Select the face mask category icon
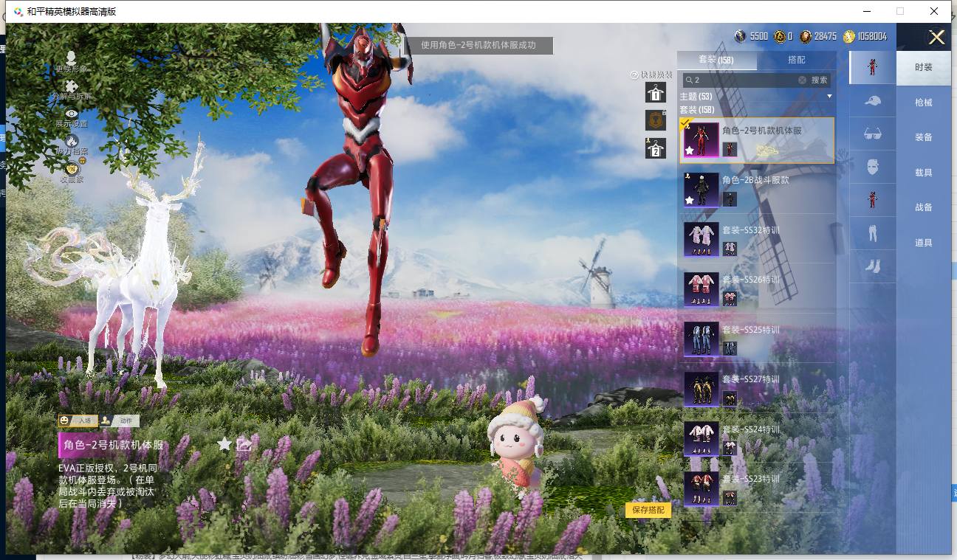 click(873, 167)
